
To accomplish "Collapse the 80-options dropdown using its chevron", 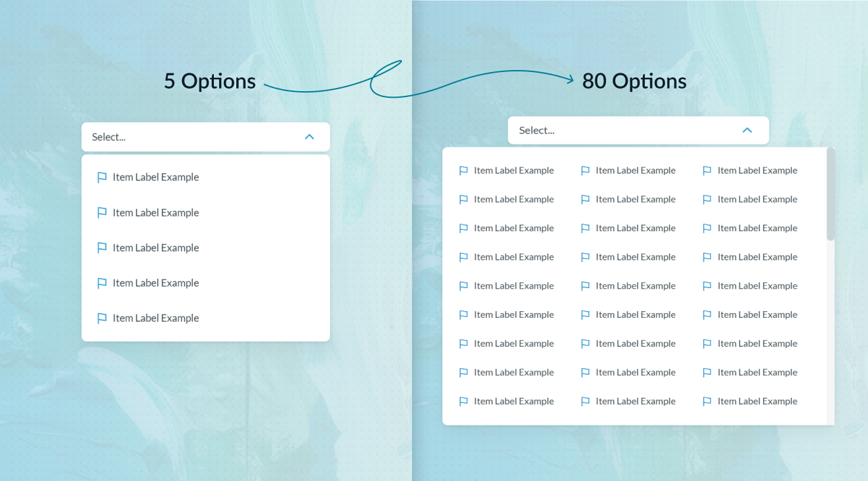I will [747, 130].
